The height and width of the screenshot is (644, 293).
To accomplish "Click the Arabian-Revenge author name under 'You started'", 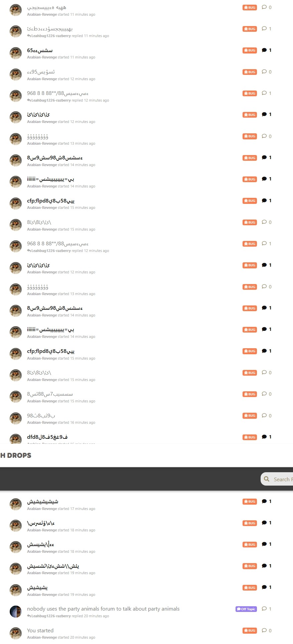I will [42, 637].
